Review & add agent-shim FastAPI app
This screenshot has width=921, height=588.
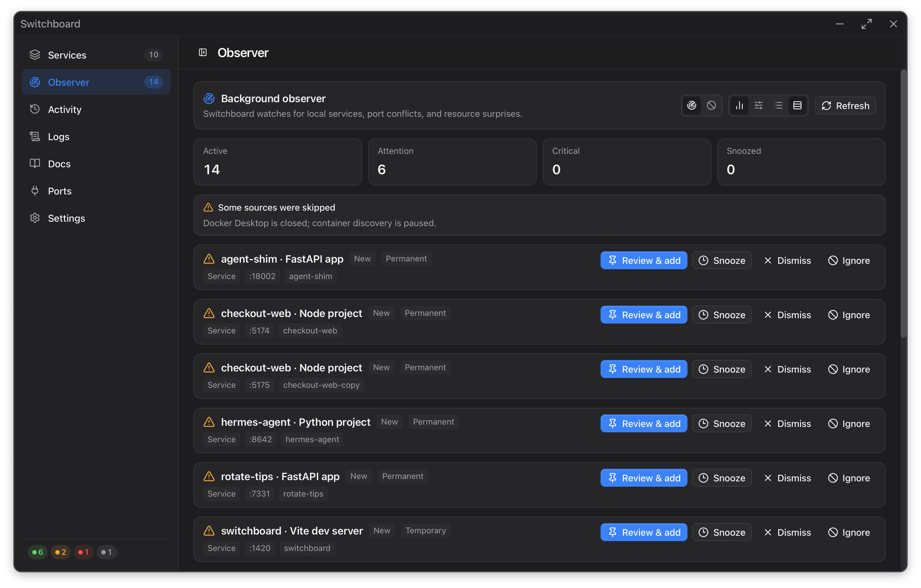coord(644,261)
